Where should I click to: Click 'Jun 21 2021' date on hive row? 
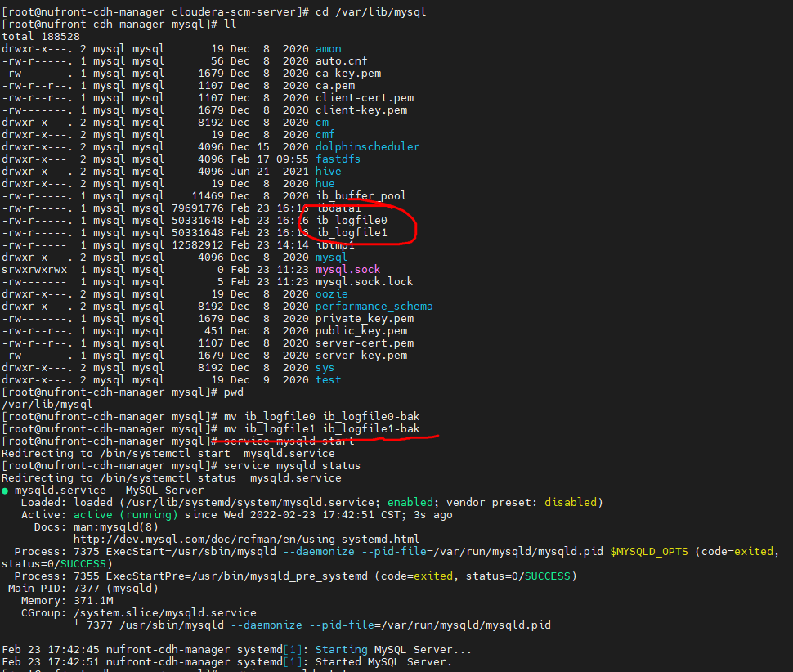[270, 171]
